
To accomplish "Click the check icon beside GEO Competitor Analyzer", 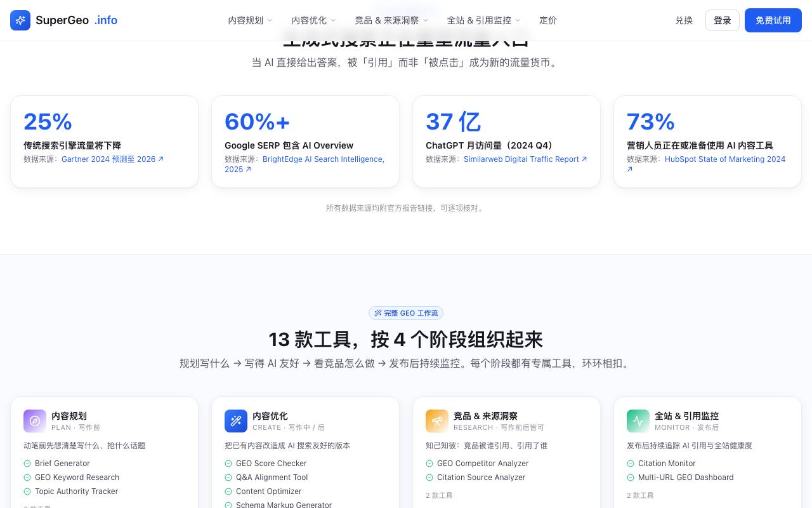I will (429, 464).
